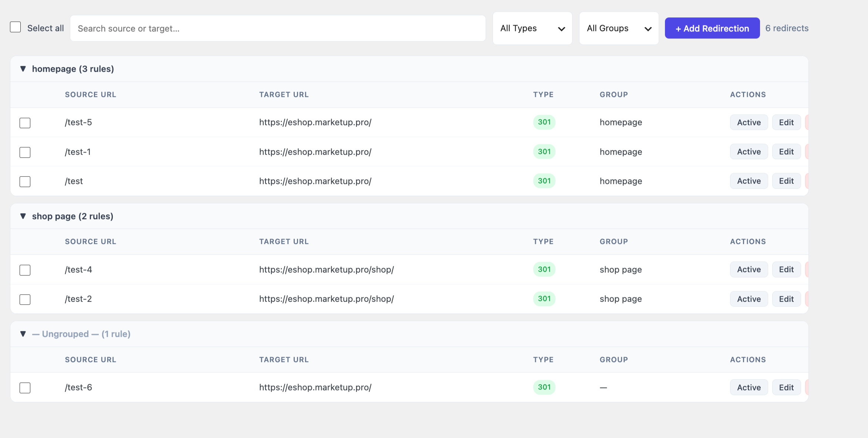Check the /test-1 row checkbox

point(25,152)
